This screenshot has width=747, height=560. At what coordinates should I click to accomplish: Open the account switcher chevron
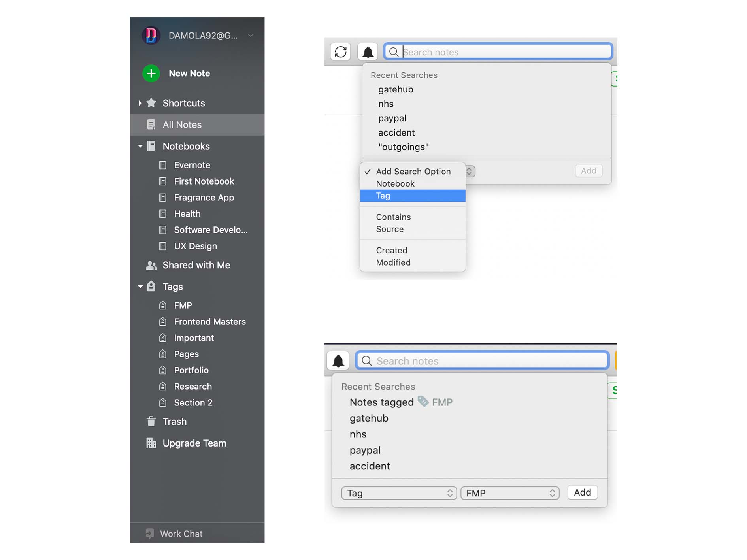coord(251,36)
